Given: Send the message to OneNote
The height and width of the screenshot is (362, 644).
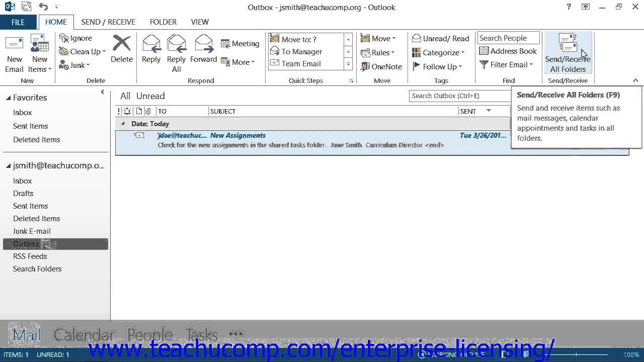Looking at the screenshot, I should point(381,67).
